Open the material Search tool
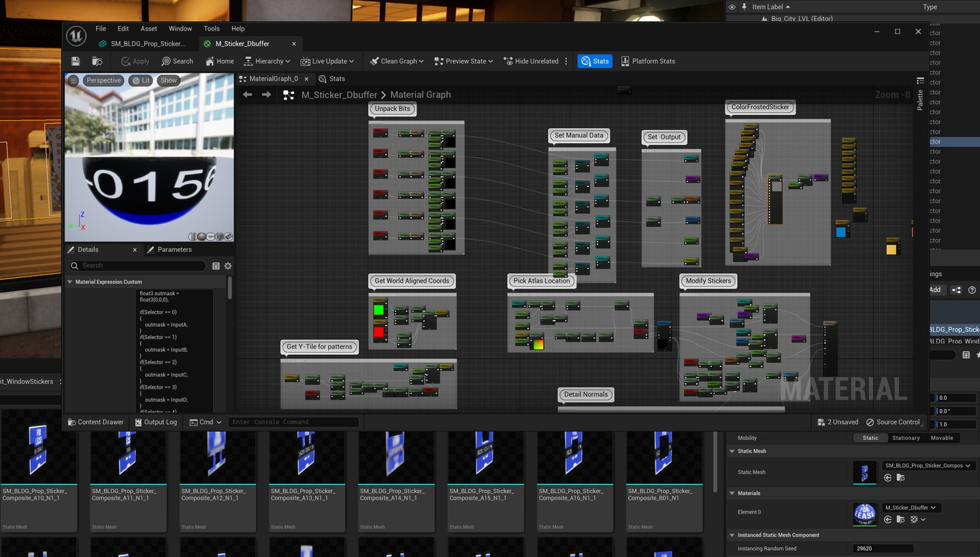The image size is (980, 557). coord(178,61)
